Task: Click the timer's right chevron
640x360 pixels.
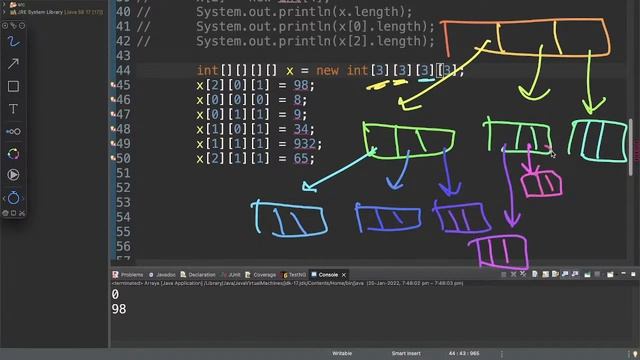Action: point(23,199)
